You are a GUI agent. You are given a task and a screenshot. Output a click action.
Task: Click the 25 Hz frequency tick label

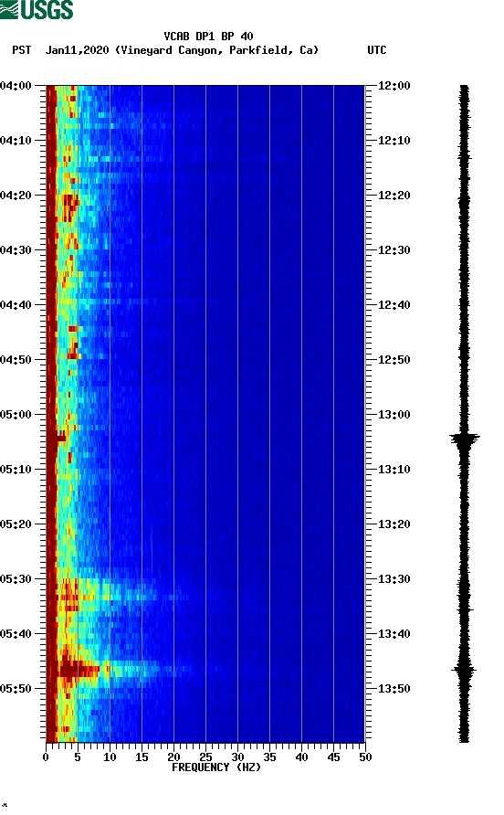point(205,757)
